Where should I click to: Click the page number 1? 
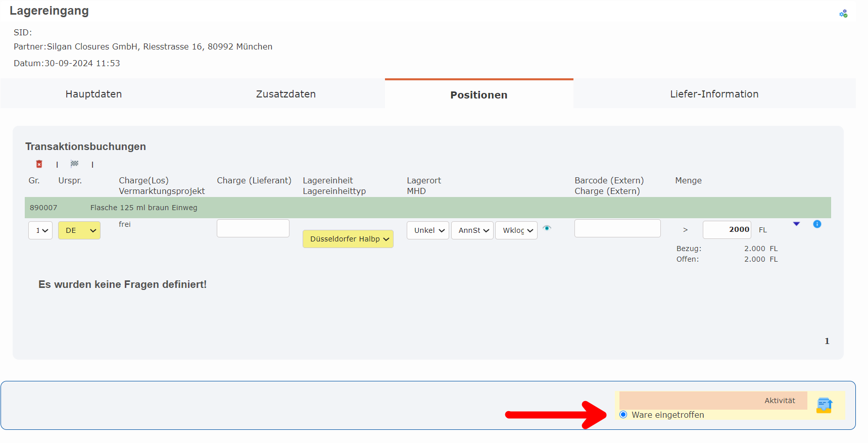[x=827, y=341]
